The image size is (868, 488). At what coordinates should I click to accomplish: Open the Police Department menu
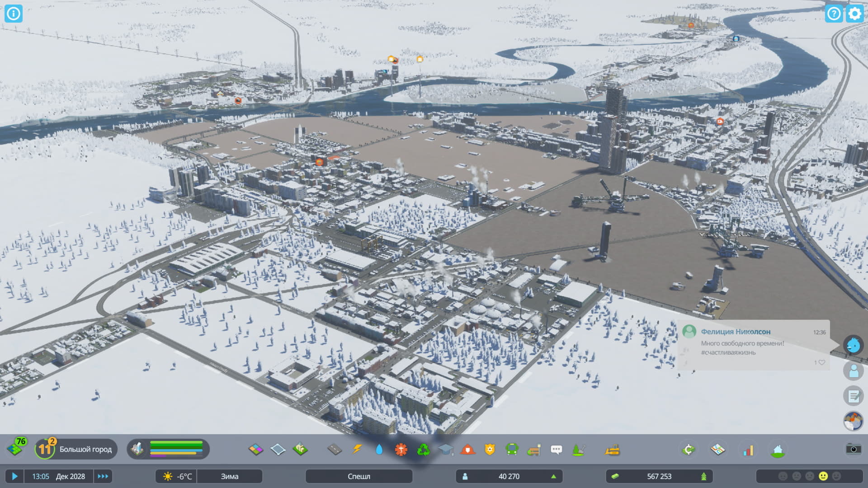(x=490, y=449)
